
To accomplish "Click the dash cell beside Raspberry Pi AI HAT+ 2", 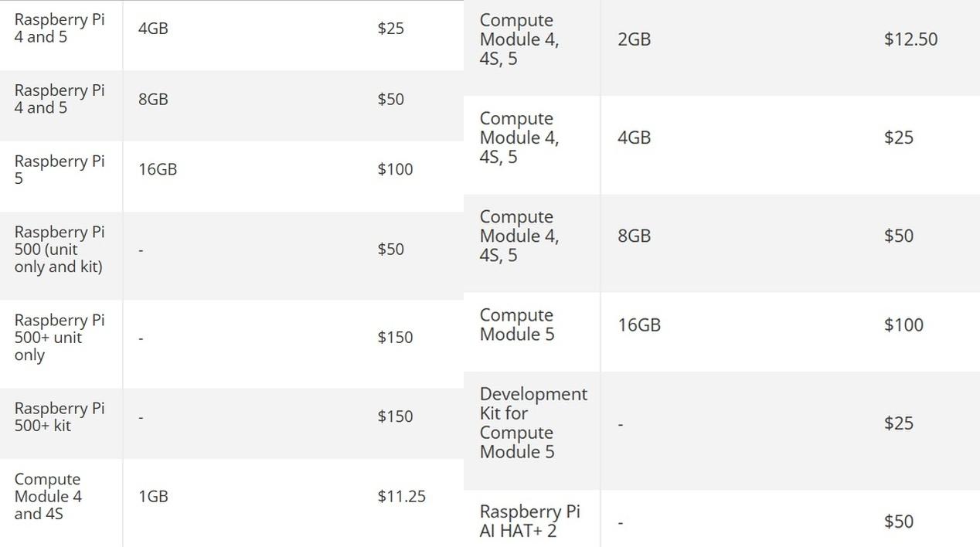I will (x=621, y=522).
